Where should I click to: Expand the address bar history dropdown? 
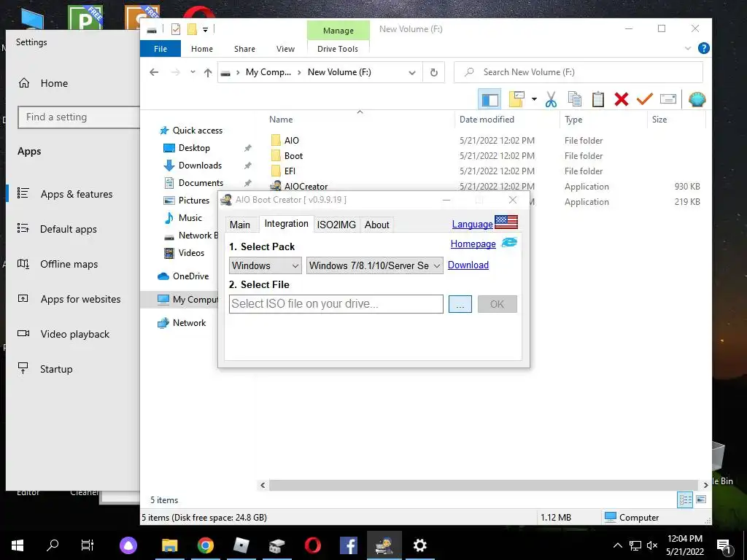(412, 72)
